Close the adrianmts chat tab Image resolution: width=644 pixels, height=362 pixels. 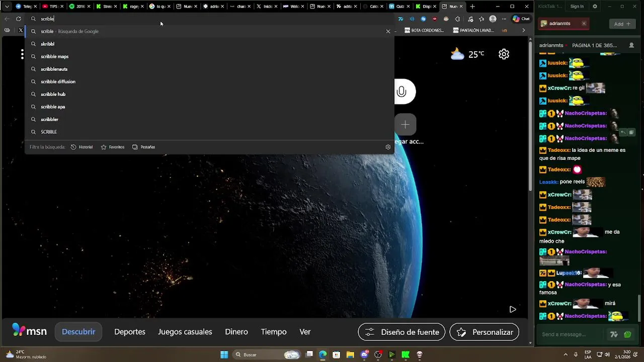(x=584, y=24)
